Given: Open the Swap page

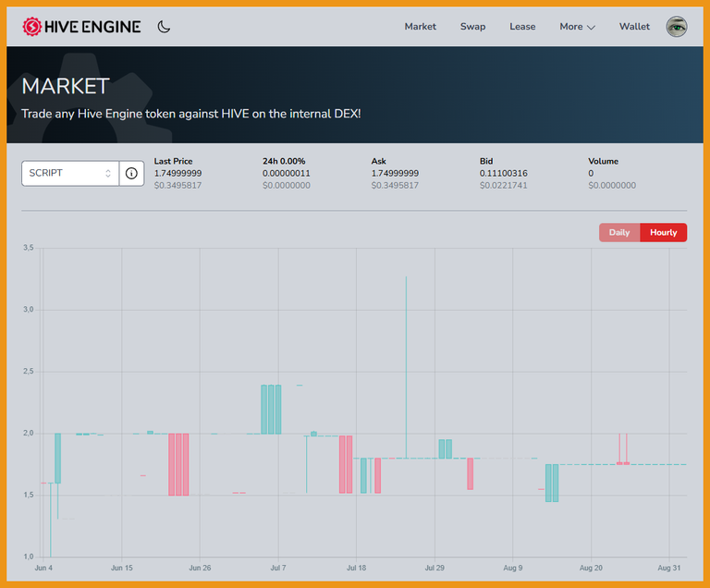Looking at the screenshot, I should pos(472,27).
